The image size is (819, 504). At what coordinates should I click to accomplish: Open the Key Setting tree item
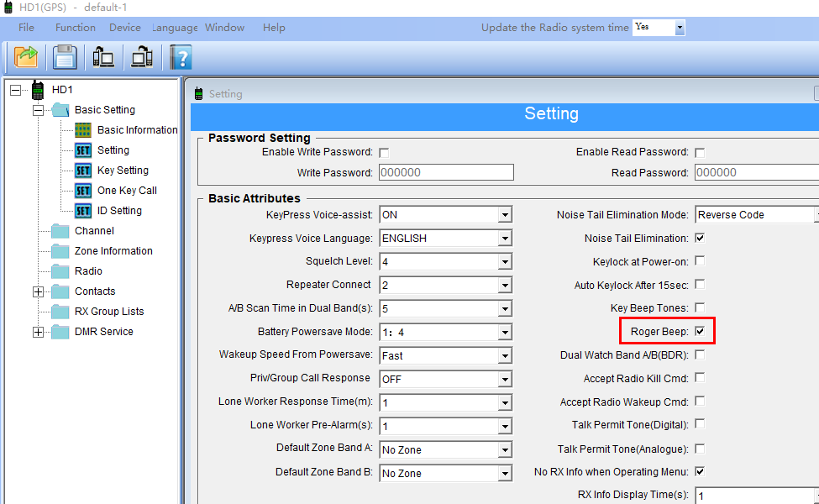pyautogui.click(x=123, y=171)
